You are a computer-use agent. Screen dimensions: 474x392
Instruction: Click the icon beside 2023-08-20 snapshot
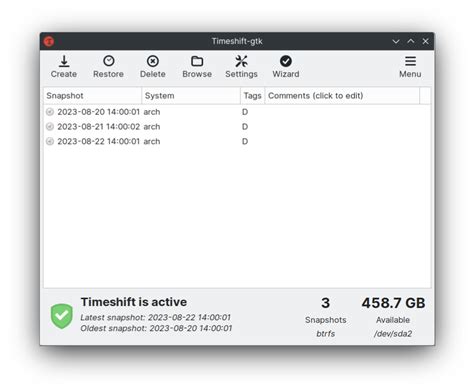tap(50, 112)
